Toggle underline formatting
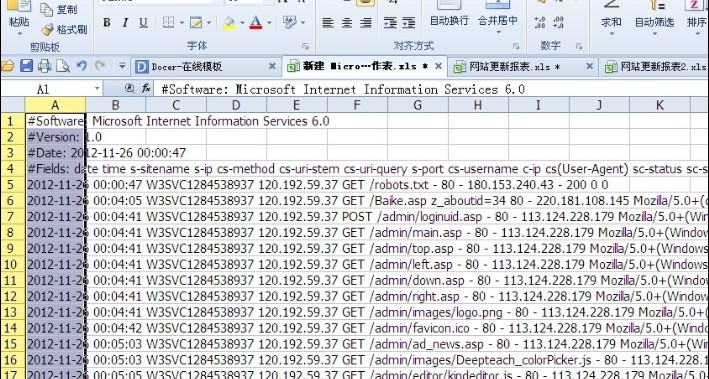 (143, 23)
